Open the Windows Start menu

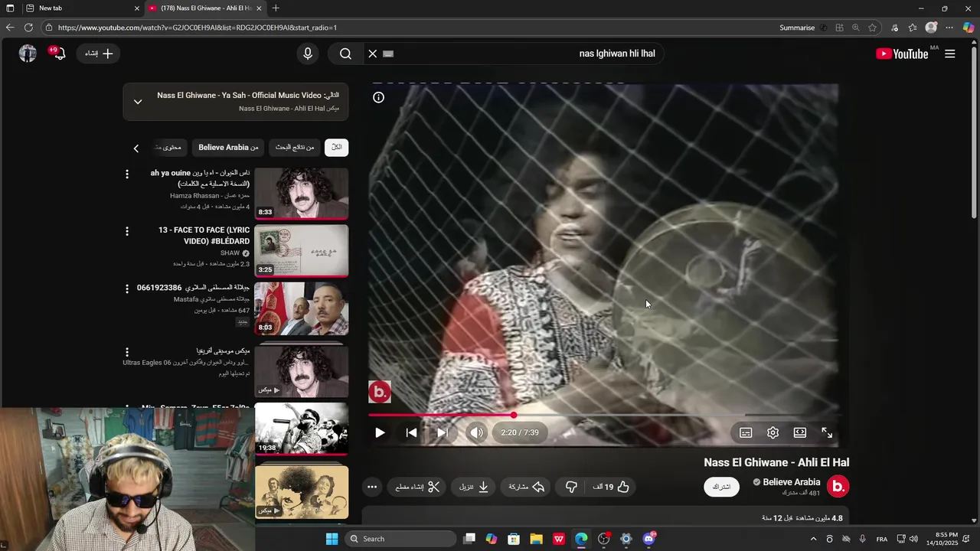[332, 539]
